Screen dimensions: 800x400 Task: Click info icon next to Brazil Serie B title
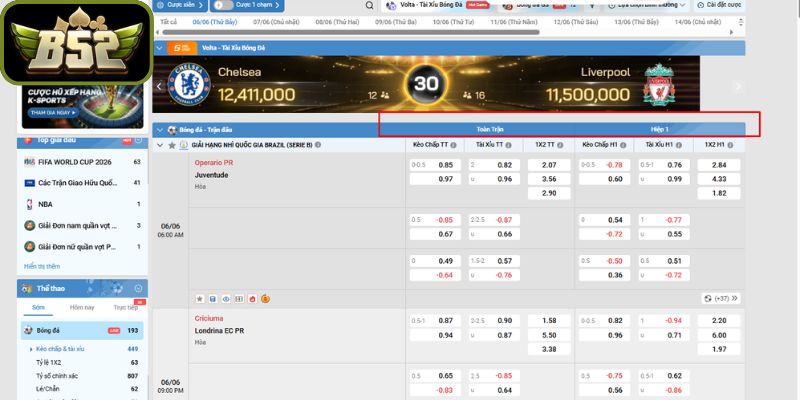coord(318,145)
